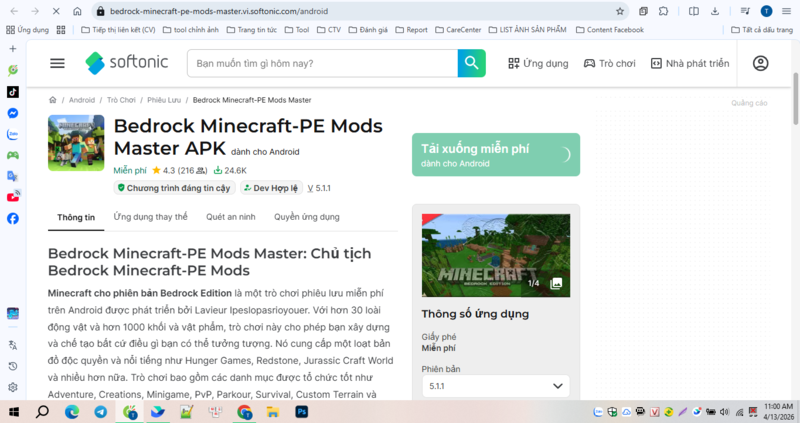Viewport: 800px width, 423px height.
Task: Focus the 'Bạn muốn tìm gì hôm nay?' search field
Action: point(322,63)
